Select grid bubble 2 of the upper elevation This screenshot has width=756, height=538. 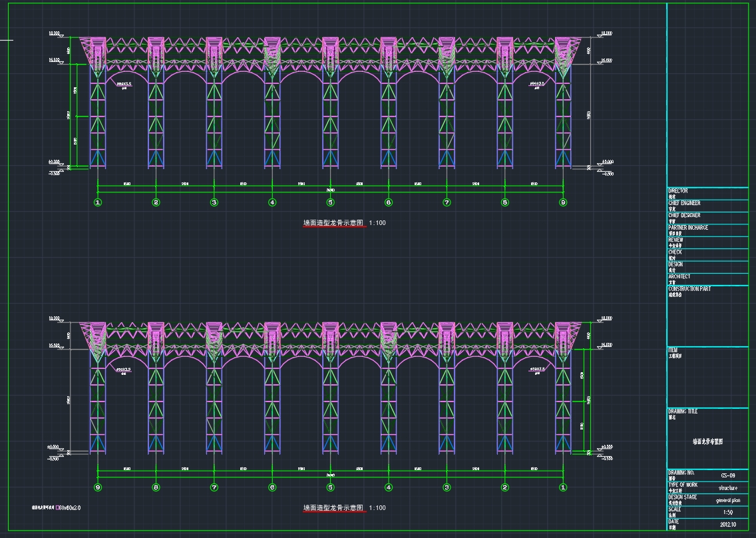(x=156, y=202)
